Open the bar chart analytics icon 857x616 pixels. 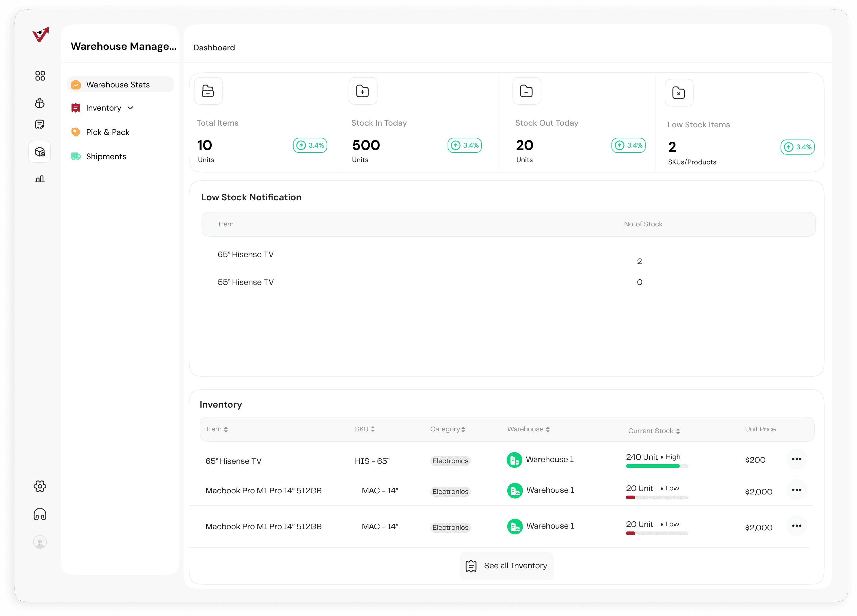pyautogui.click(x=40, y=179)
